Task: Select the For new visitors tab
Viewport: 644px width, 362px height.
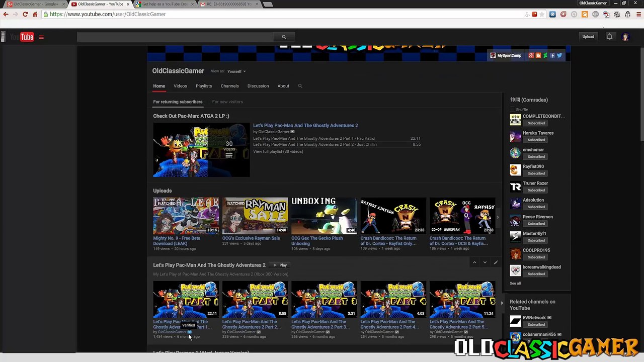Action: 227,102
